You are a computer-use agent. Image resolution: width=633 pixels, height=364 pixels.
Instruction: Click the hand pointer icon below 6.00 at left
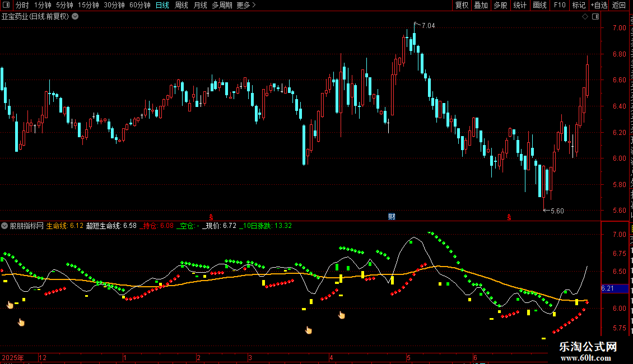point(10,305)
